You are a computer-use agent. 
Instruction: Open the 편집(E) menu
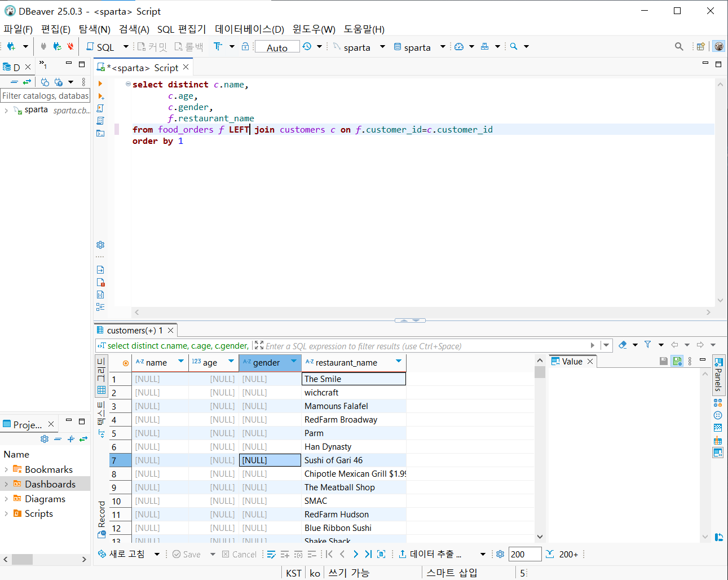point(55,29)
